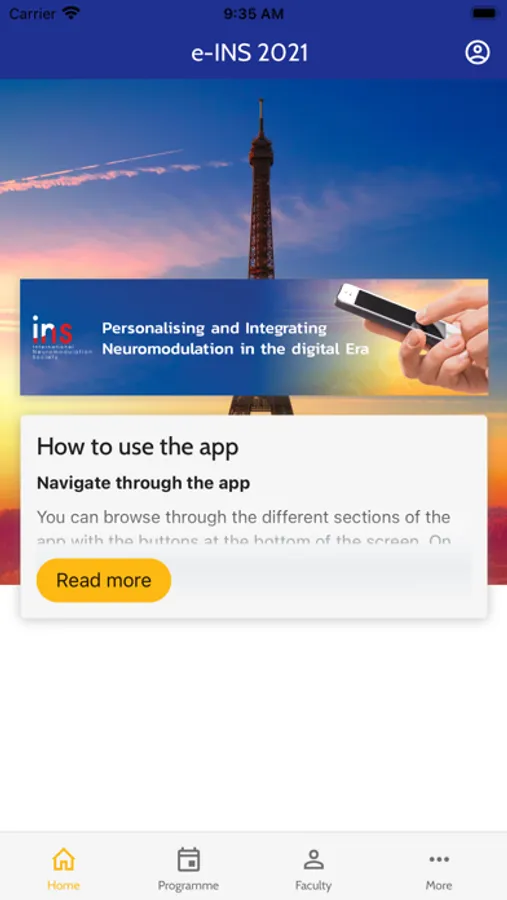The height and width of the screenshot is (900, 507).
Task: Click the Navigate through the app subheading
Action: point(144,483)
